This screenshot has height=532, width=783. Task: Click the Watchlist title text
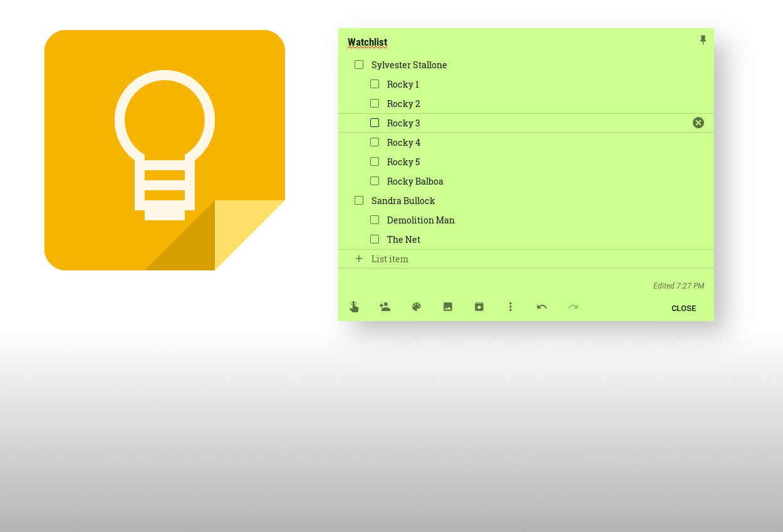pyautogui.click(x=368, y=43)
